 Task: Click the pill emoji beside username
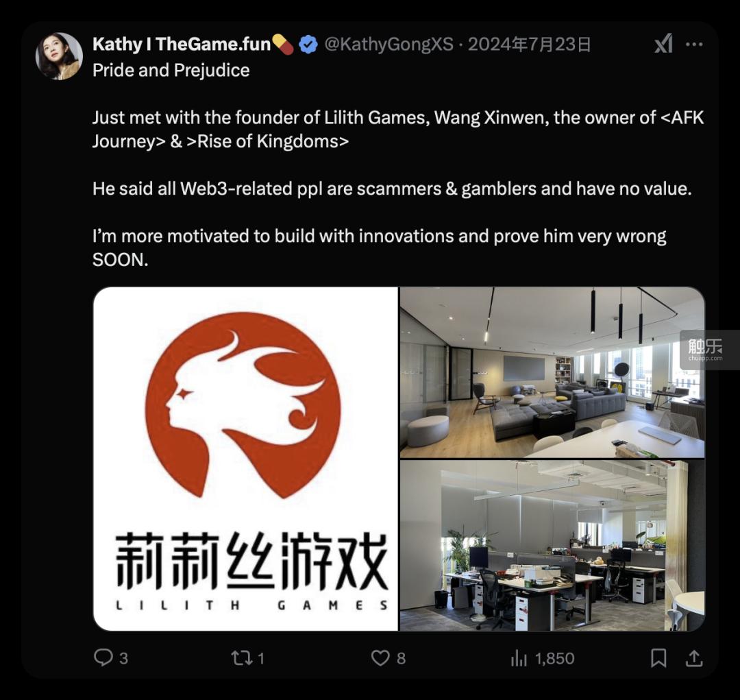click(283, 45)
